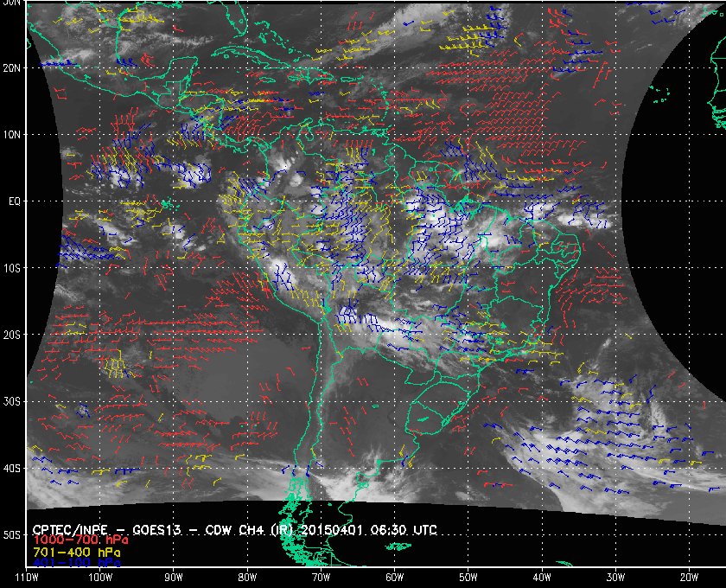
Task: Click the 40W longitude axis label
Action: coord(542,578)
